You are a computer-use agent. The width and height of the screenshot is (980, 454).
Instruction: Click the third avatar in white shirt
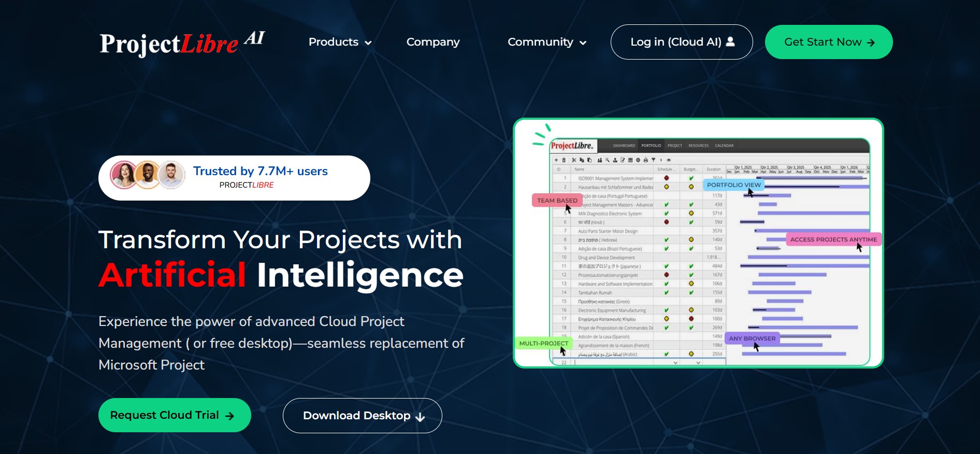coord(171,175)
